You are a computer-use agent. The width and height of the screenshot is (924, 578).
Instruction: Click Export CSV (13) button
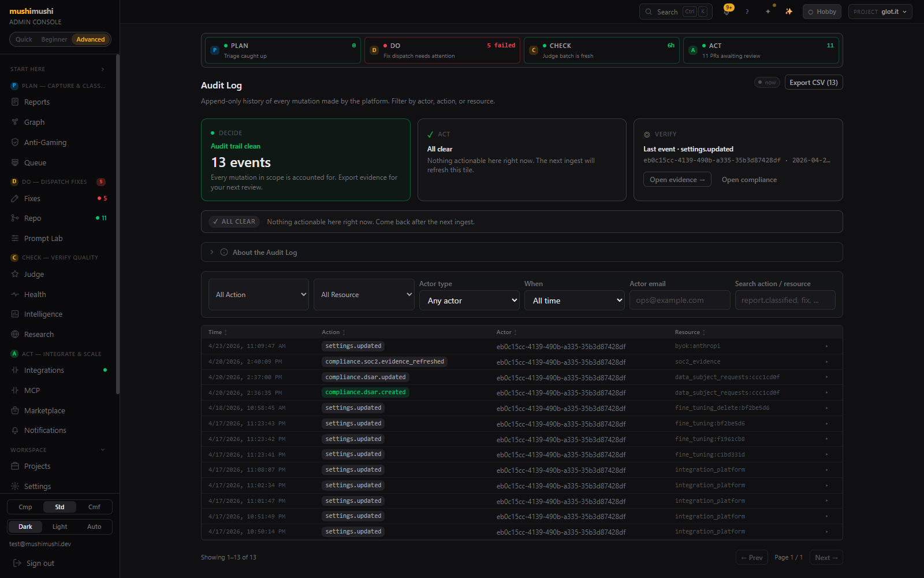[x=814, y=83]
